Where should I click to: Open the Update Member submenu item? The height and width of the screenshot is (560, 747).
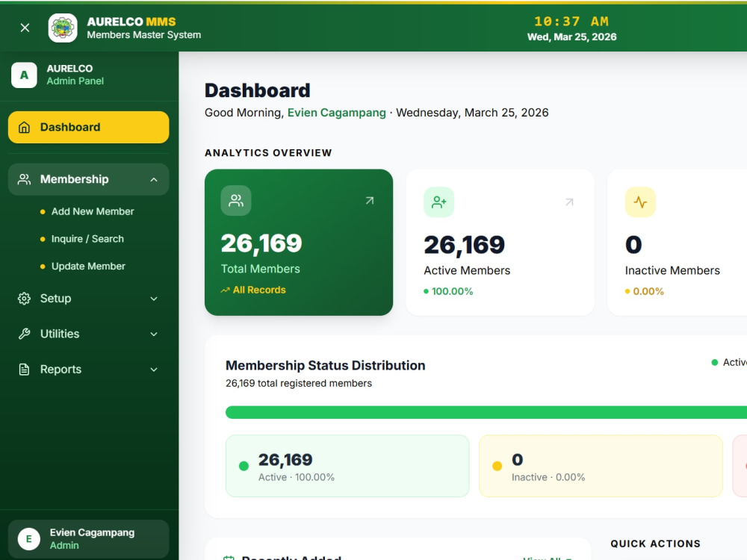(x=88, y=267)
